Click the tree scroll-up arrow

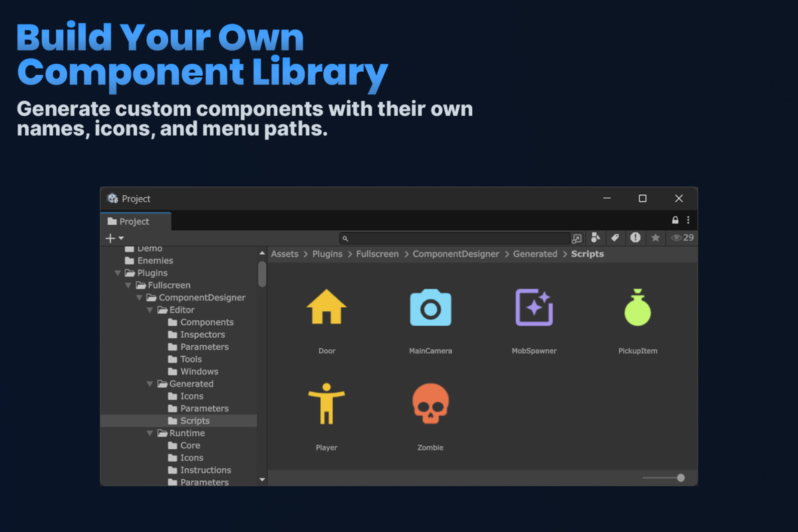(262, 253)
